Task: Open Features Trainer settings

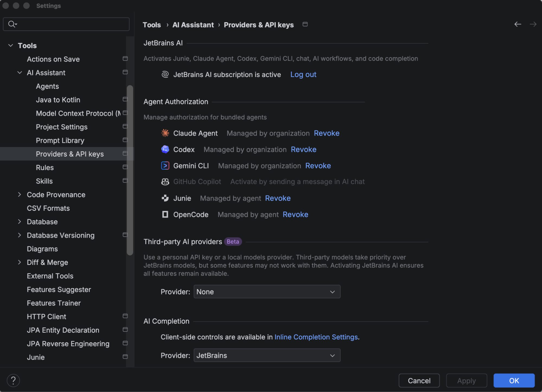Action: 54,303
